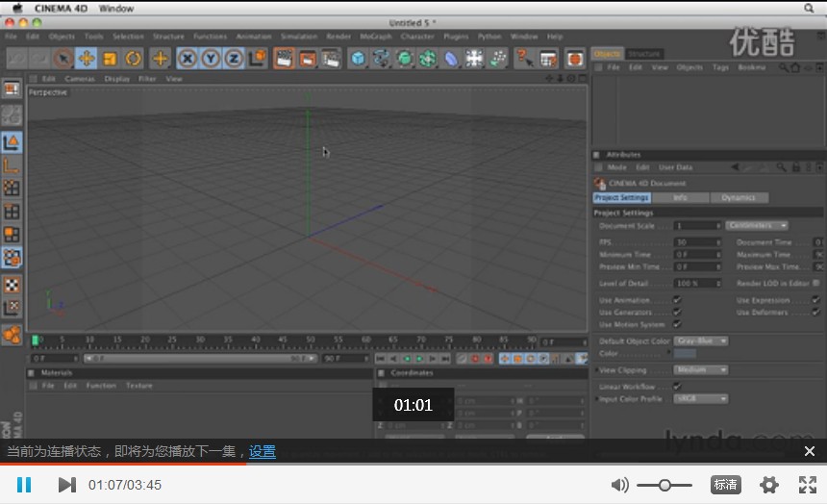Click the FPS stepper arrows
The image size is (827, 504).
tap(717, 242)
